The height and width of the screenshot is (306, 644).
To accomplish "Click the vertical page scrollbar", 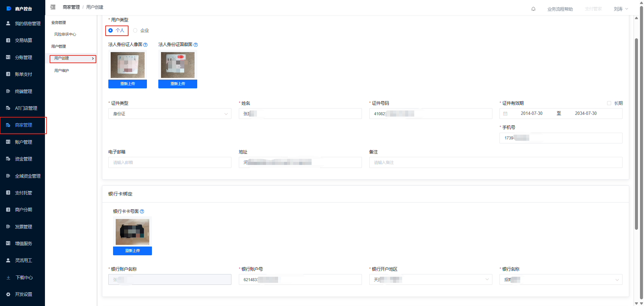I will pos(636,134).
